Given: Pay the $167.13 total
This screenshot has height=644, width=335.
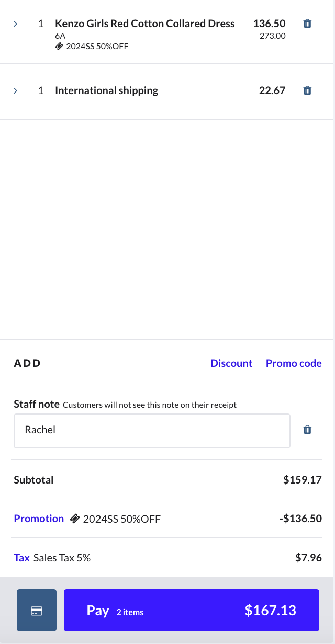Looking at the screenshot, I should (192, 611).
